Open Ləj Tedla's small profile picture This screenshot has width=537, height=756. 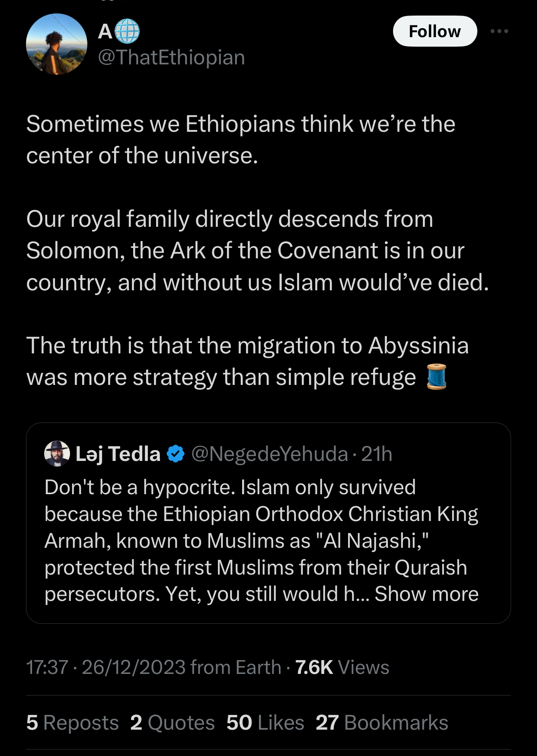pos(57,454)
